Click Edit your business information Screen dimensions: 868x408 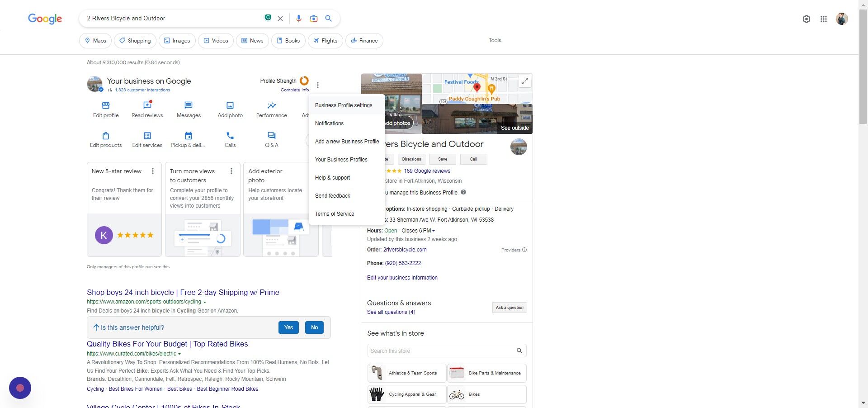click(x=402, y=278)
